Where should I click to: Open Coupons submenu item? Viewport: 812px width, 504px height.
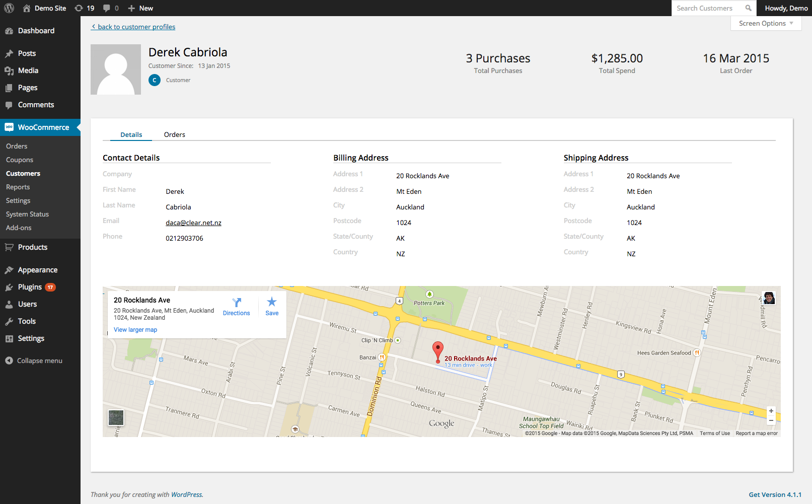(20, 160)
